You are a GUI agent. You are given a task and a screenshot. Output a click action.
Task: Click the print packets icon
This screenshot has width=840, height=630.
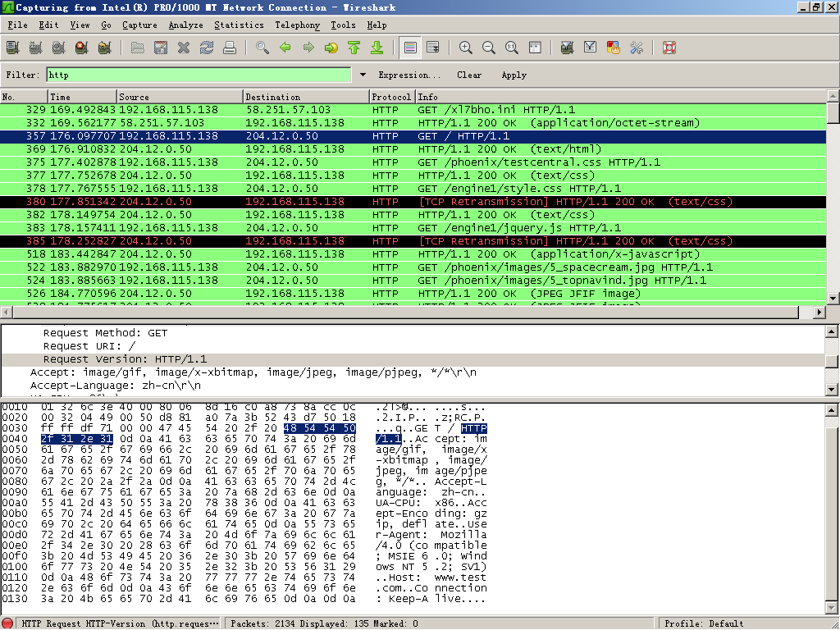click(x=230, y=48)
